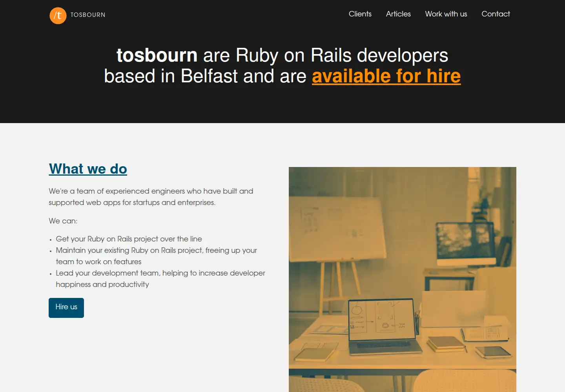Go to the Articles section
The width and height of the screenshot is (565, 392).
point(398,14)
